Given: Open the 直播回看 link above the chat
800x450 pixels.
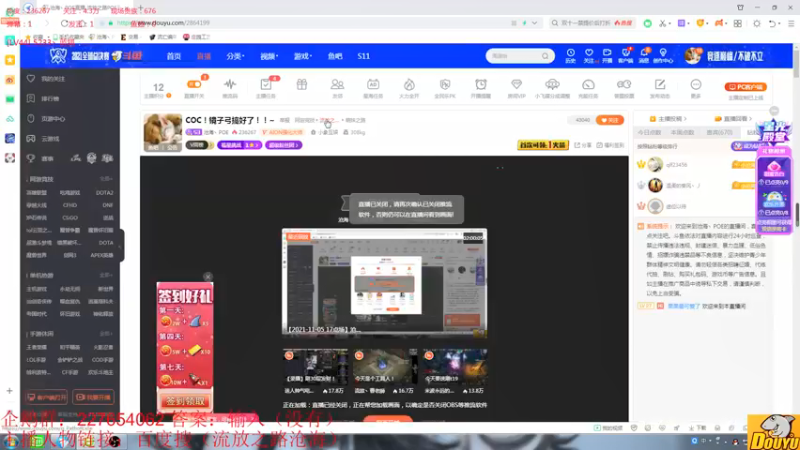Looking at the screenshot, I should (x=734, y=119).
